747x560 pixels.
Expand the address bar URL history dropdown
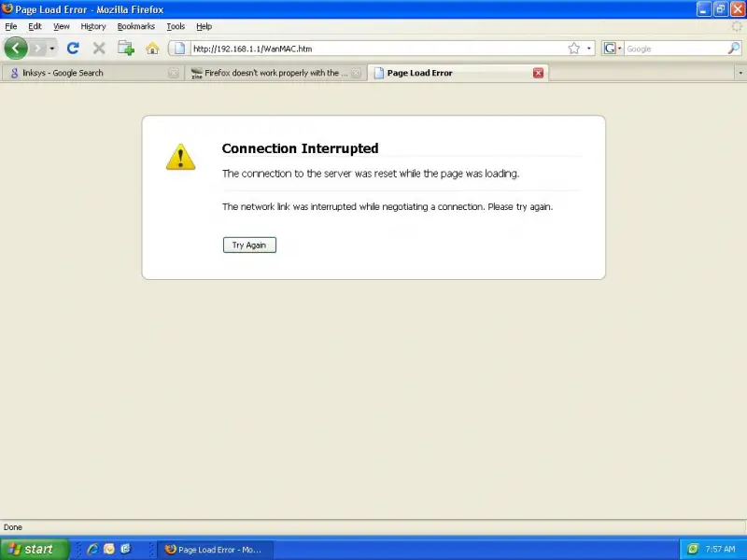[589, 48]
